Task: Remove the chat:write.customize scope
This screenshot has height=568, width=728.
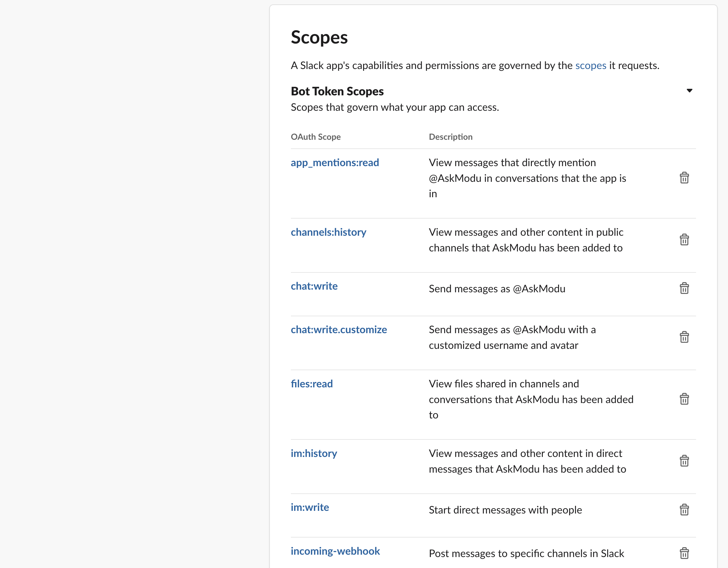Action: (684, 337)
